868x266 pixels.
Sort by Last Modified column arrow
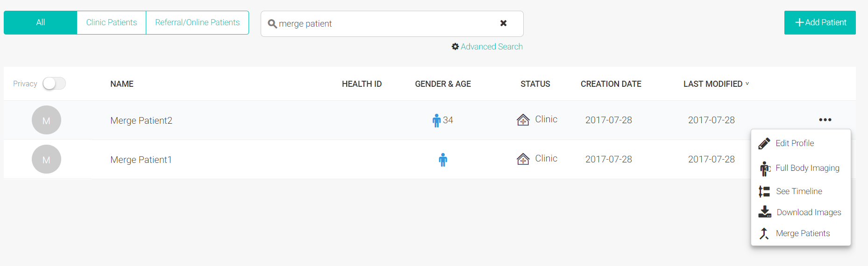point(747,84)
